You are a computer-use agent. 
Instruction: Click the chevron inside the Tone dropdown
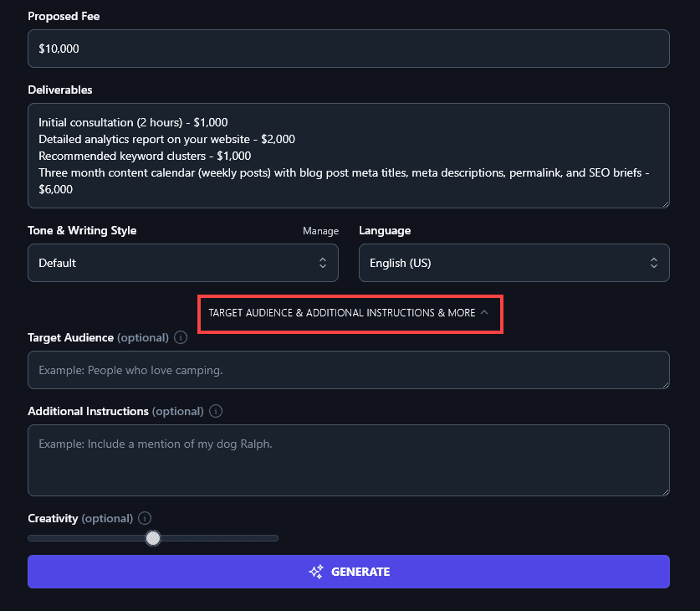(323, 262)
